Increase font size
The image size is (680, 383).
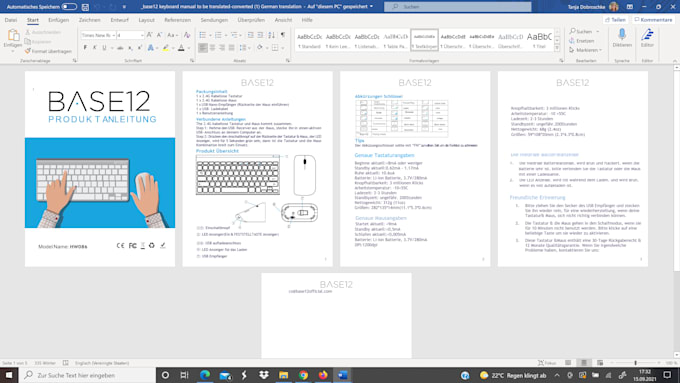[150, 35]
